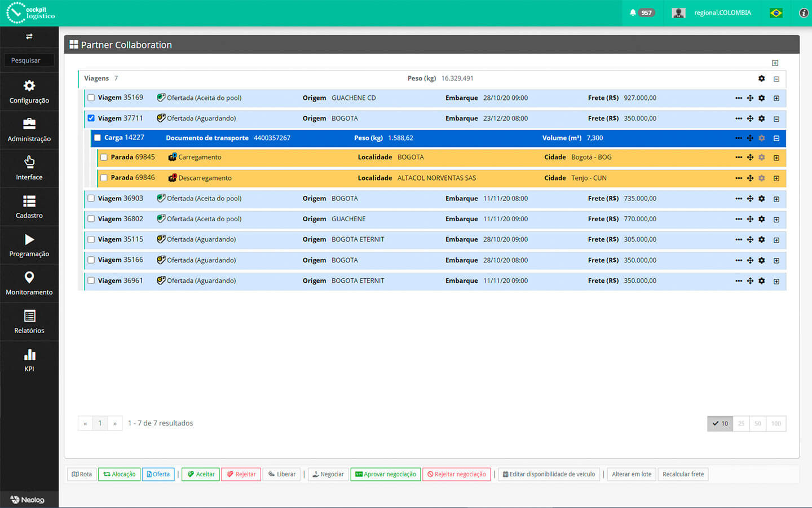Collapse the Viagem 37711 row
The height and width of the screenshot is (508, 812).
(776, 119)
